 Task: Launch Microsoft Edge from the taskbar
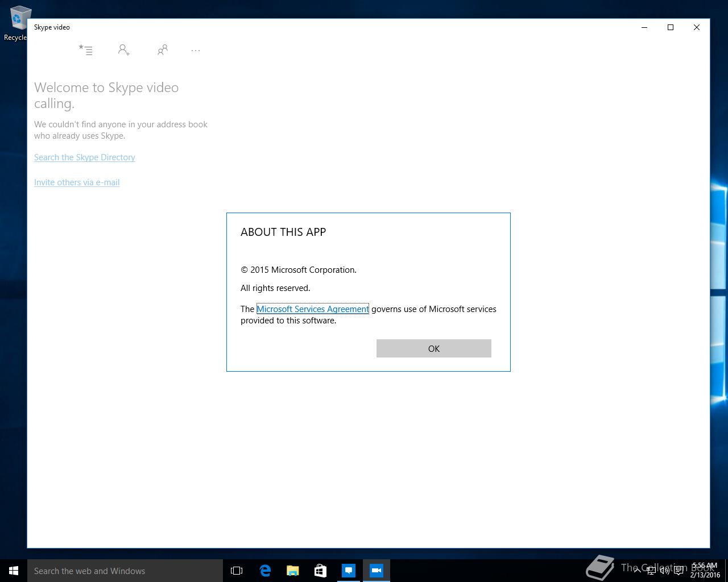pyautogui.click(x=264, y=571)
